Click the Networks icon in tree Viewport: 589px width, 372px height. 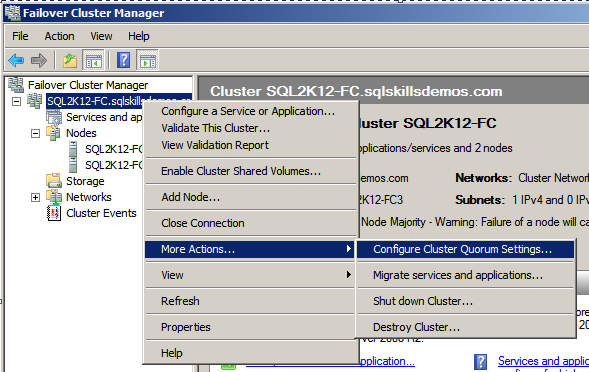pos(54,197)
